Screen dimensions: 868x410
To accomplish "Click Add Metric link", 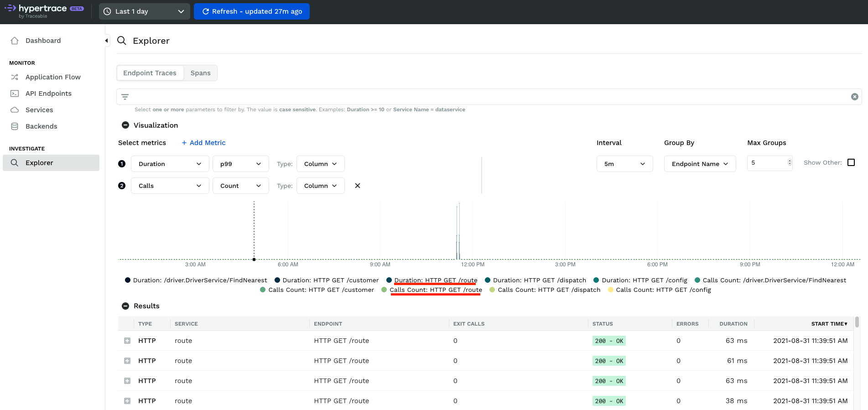I will point(203,143).
